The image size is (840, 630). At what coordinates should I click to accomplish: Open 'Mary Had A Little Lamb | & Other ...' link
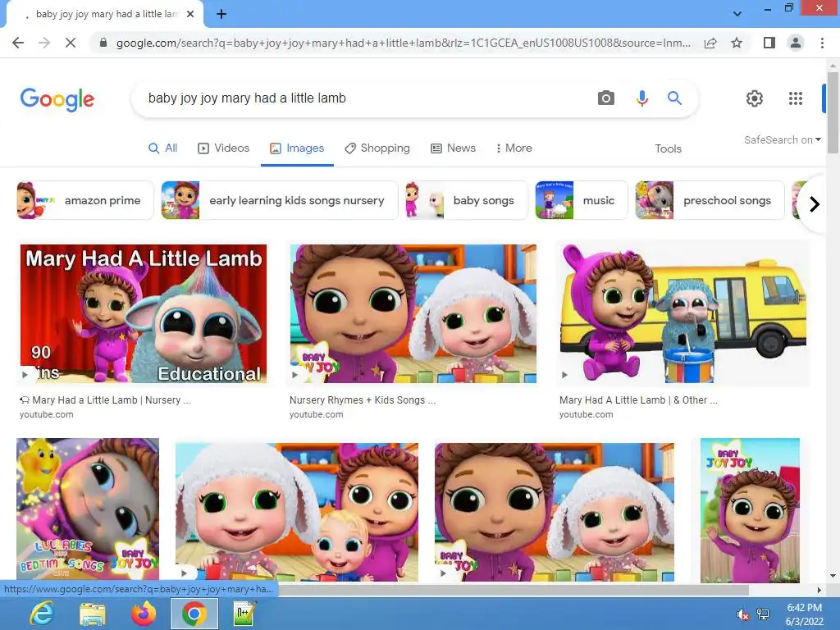pyautogui.click(x=638, y=400)
